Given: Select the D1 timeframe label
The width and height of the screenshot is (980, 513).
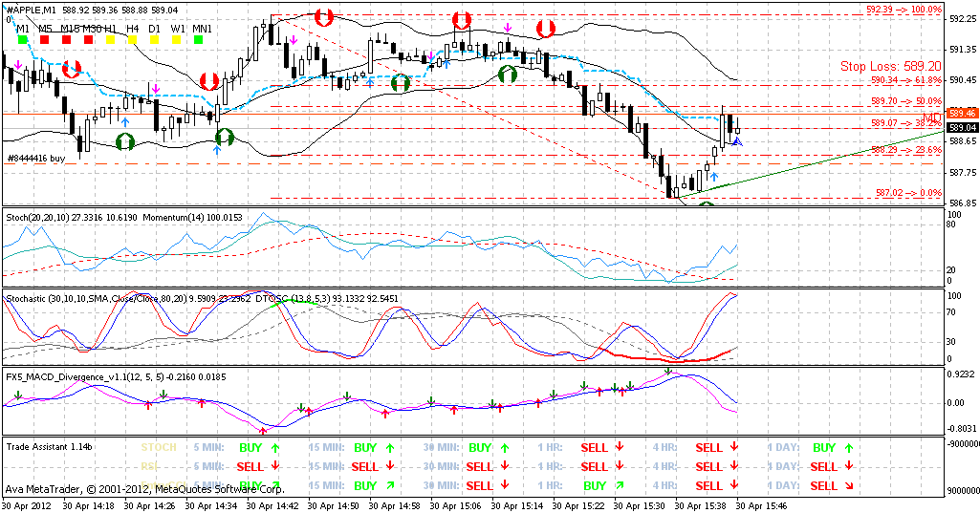Looking at the screenshot, I should pyautogui.click(x=154, y=29).
